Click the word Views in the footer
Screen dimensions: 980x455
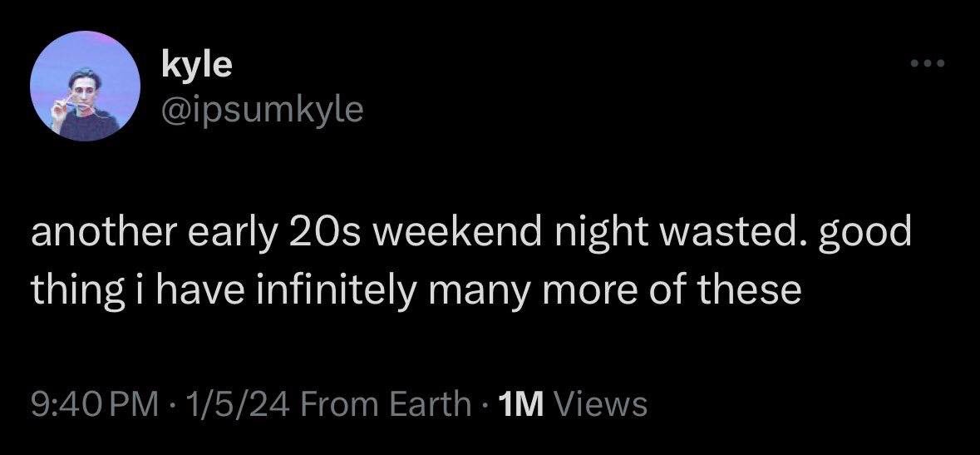598,404
